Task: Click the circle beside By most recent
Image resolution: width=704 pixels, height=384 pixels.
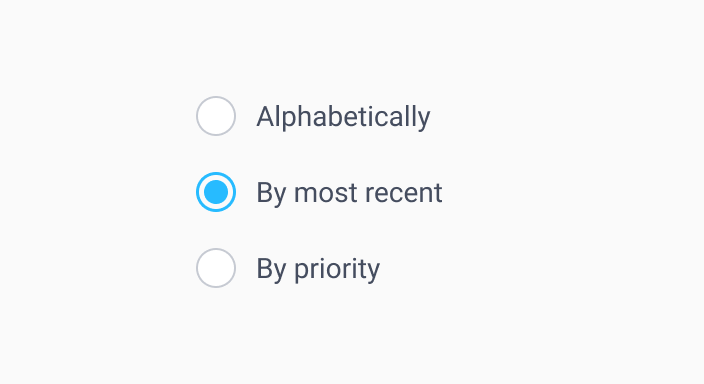Action: (x=216, y=192)
